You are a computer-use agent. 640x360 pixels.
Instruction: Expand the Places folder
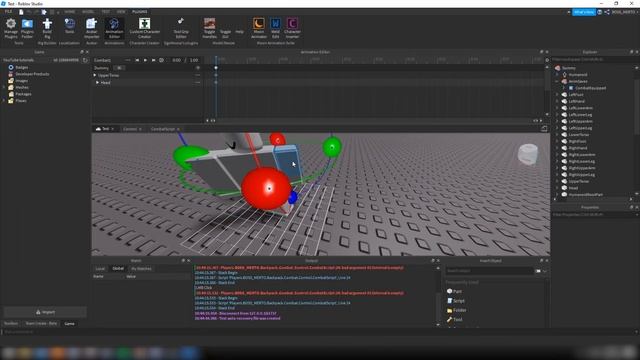tap(4, 100)
